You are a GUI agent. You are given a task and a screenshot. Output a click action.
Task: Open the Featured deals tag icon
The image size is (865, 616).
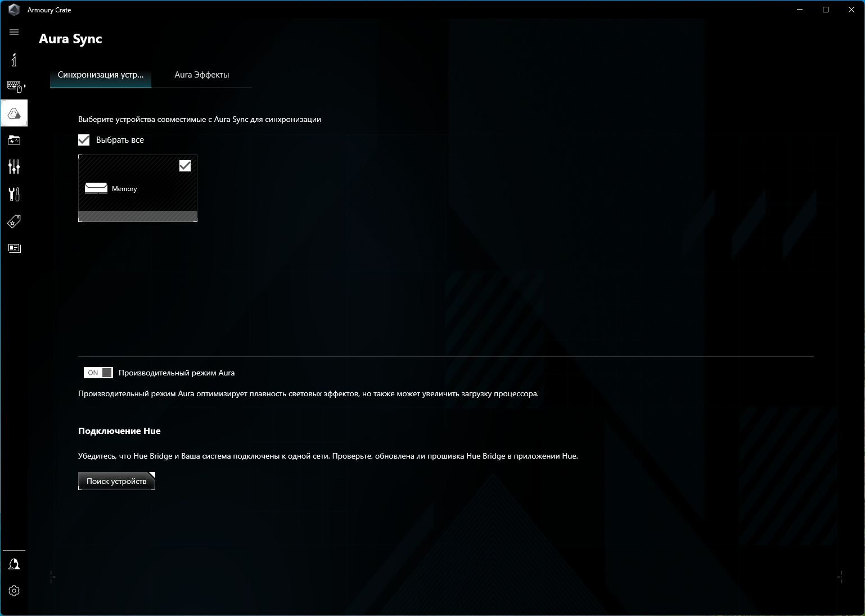[x=14, y=221]
